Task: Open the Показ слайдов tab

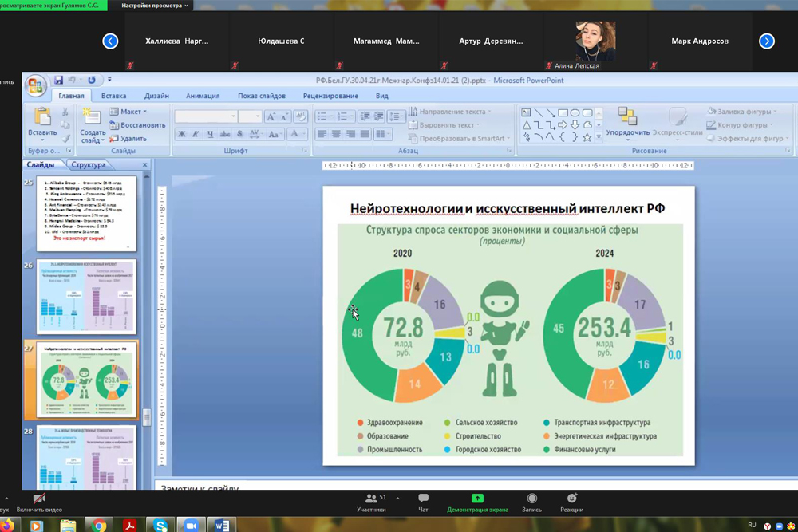Action: coord(261,96)
